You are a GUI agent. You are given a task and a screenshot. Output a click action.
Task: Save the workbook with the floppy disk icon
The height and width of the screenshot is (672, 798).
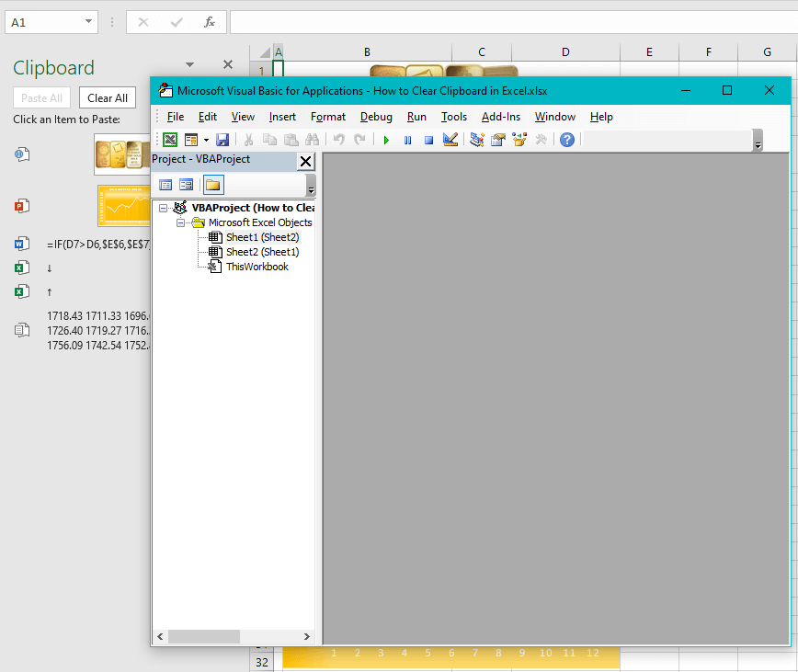[222, 140]
